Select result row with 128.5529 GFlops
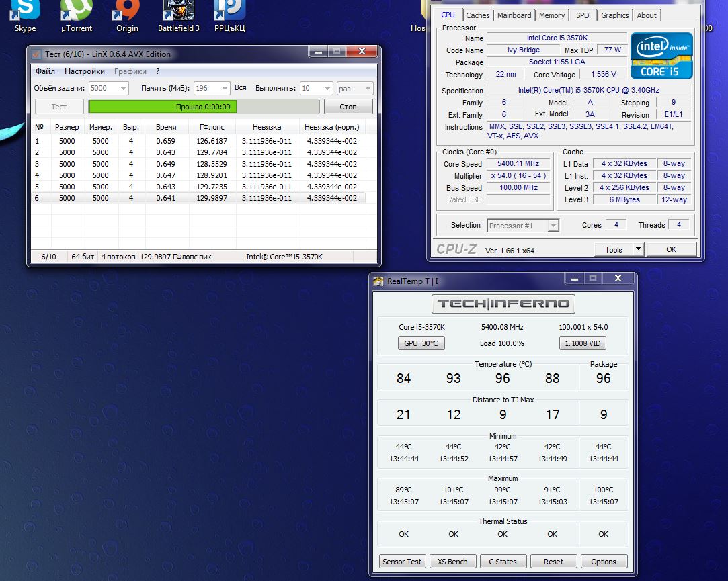Viewport: 728px width, 581px height. pos(199,164)
